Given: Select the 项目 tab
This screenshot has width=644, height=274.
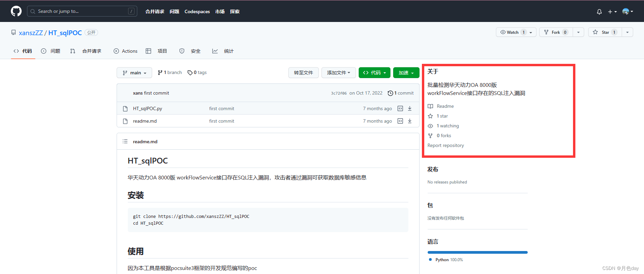Looking at the screenshot, I should pyautogui.click(x=157, y=51).
